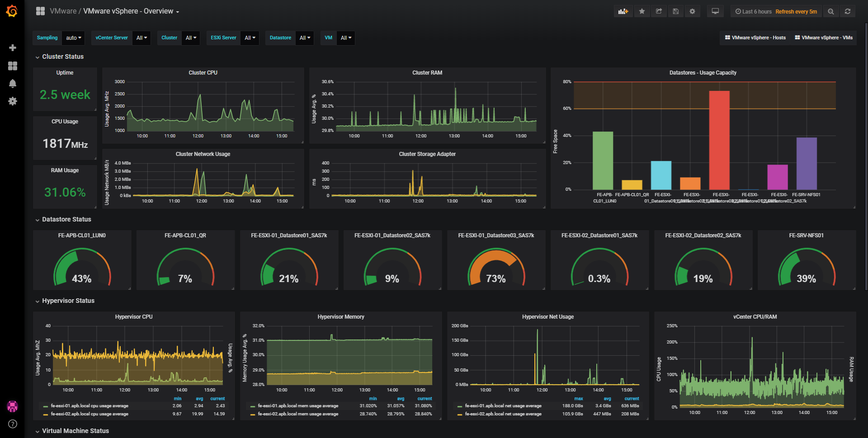Toggle fe-esxi-02 mem usage legend series
This screenshot has width=868, height=438.
point(298,414)
